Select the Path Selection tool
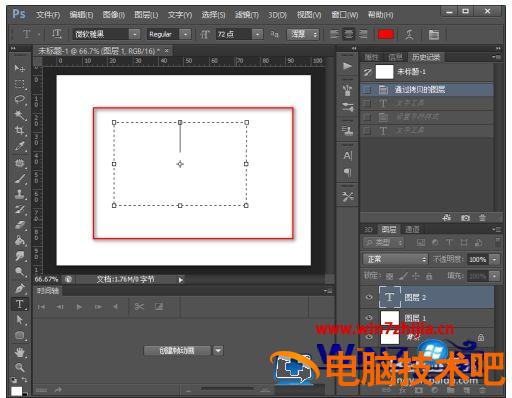Image resolution: width=512 pixels, height=398 pixels. pos(19,320)
